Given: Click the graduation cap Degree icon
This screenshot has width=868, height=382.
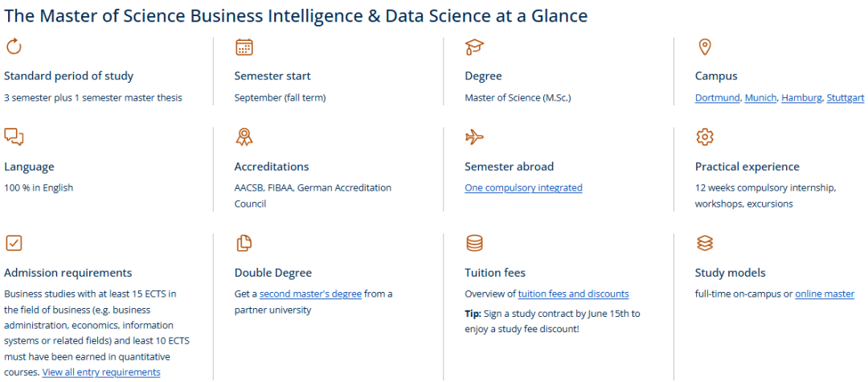Looking at the screenshot, I should (474, 47).
